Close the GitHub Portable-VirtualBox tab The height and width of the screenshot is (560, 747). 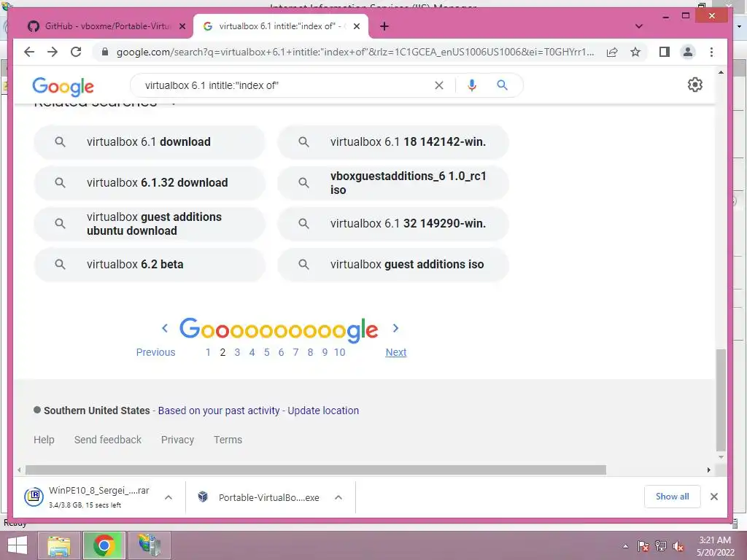182,26
